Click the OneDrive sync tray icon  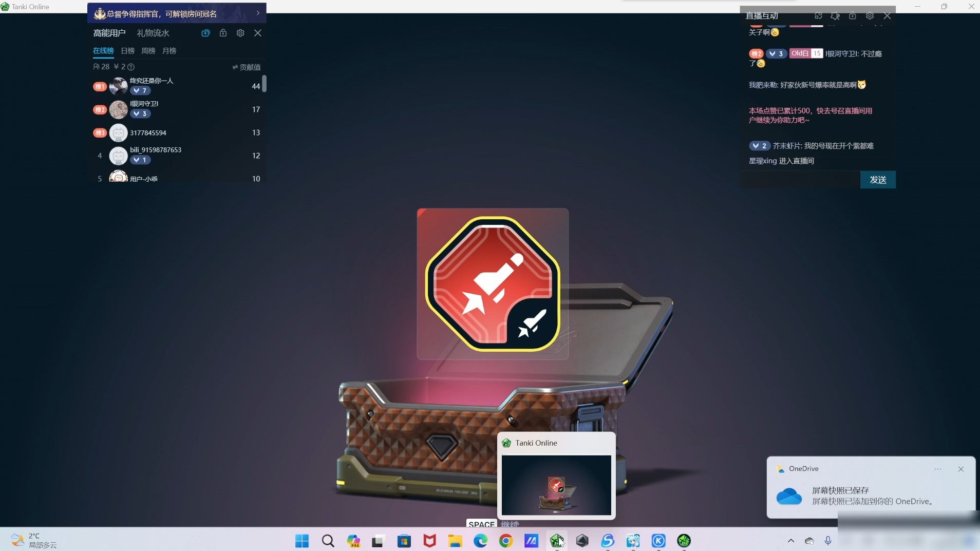[809, 541]
